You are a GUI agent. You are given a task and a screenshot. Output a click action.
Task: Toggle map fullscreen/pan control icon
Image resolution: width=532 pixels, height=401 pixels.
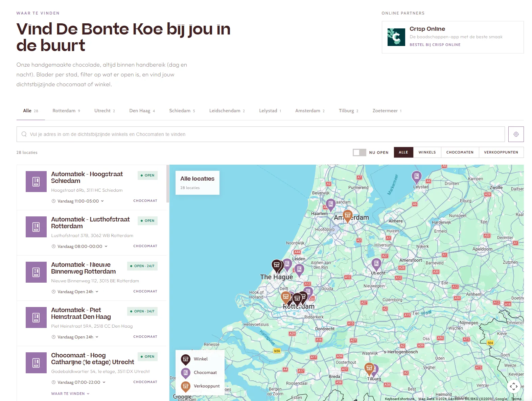tap(514, 386)
